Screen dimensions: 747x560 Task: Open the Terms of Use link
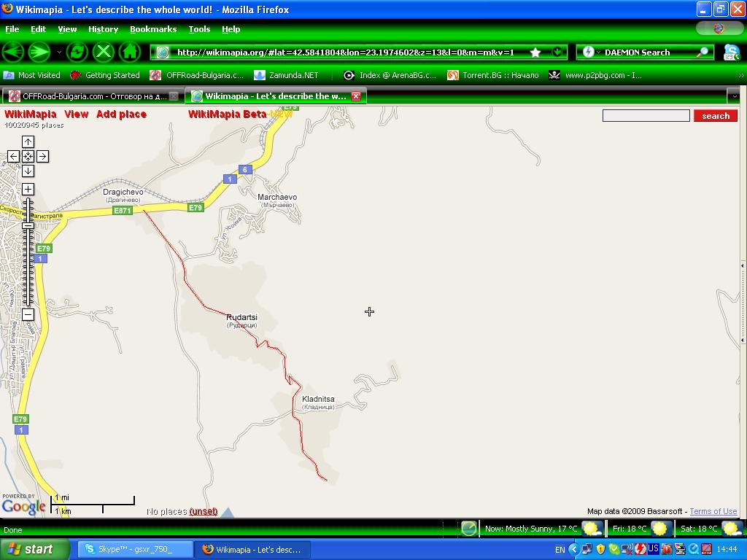(713, 511)
